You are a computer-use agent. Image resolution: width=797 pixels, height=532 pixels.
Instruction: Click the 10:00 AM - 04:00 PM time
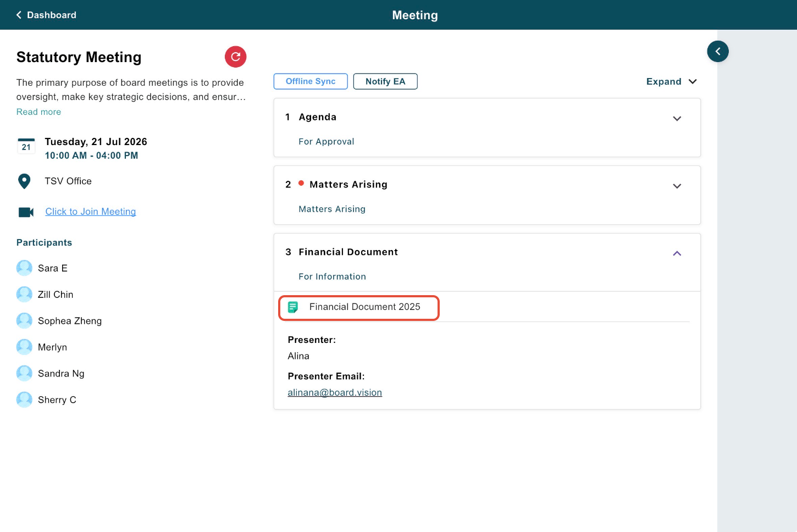92,156
